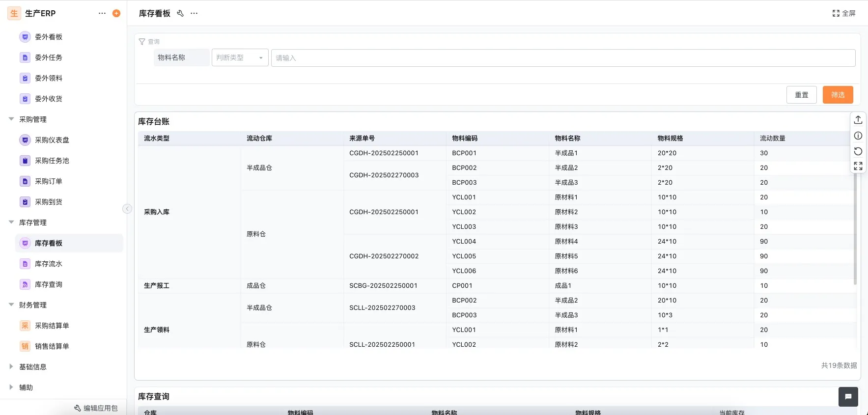The width and height of the screenshot is (868, 415).
Task: Open the wrench settings icon beside 库存看板
Action: pyautogui.click(x=180, y=13)
